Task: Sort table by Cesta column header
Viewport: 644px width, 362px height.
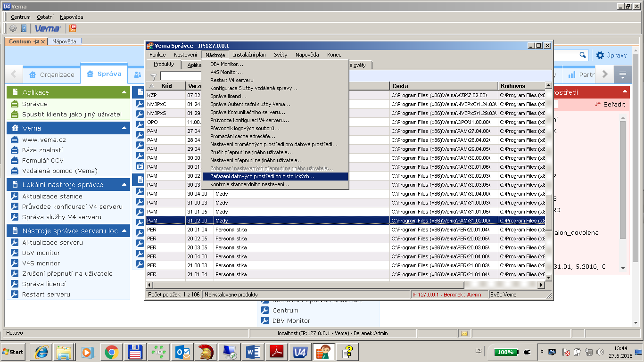Action: pyautogui.click(x=444, y=86)
